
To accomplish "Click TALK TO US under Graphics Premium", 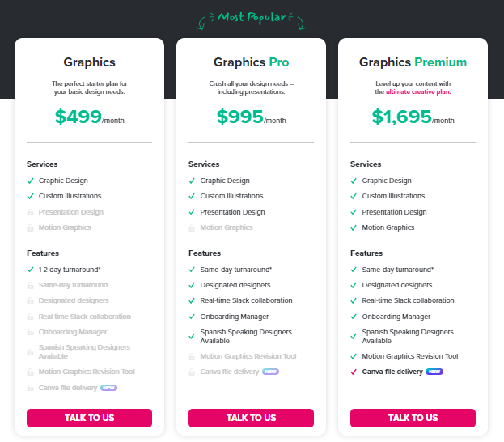I will click(x=413, y=418).
